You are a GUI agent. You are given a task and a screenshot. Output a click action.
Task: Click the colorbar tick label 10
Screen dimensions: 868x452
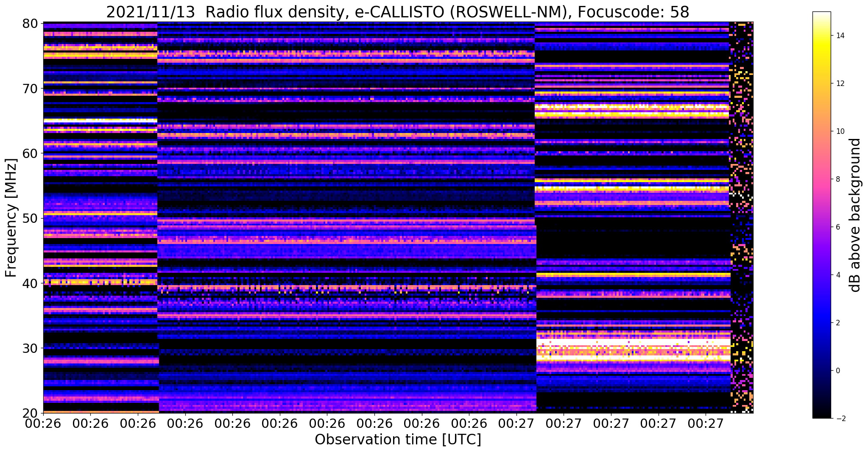[x=839, y=131]
